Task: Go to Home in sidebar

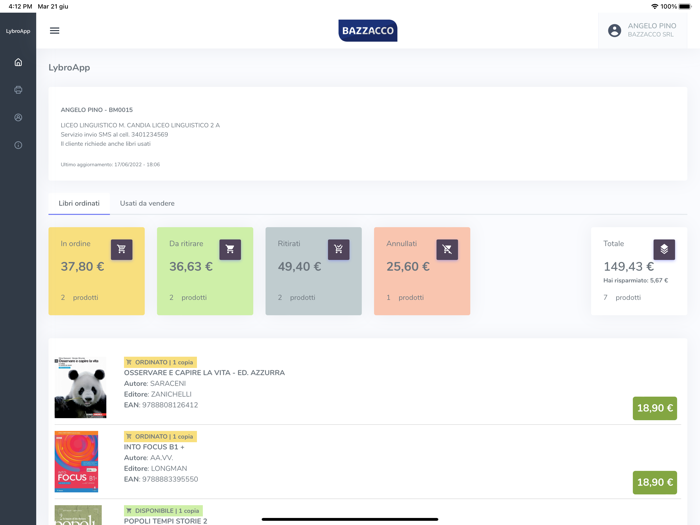Action: pyautogui.click(x=18, y=62)
